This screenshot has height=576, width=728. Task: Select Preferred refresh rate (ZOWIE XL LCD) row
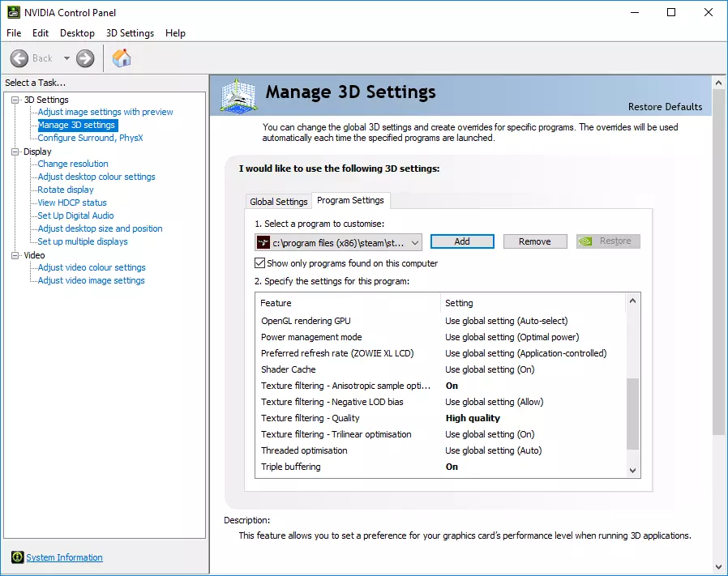[440, 353]
